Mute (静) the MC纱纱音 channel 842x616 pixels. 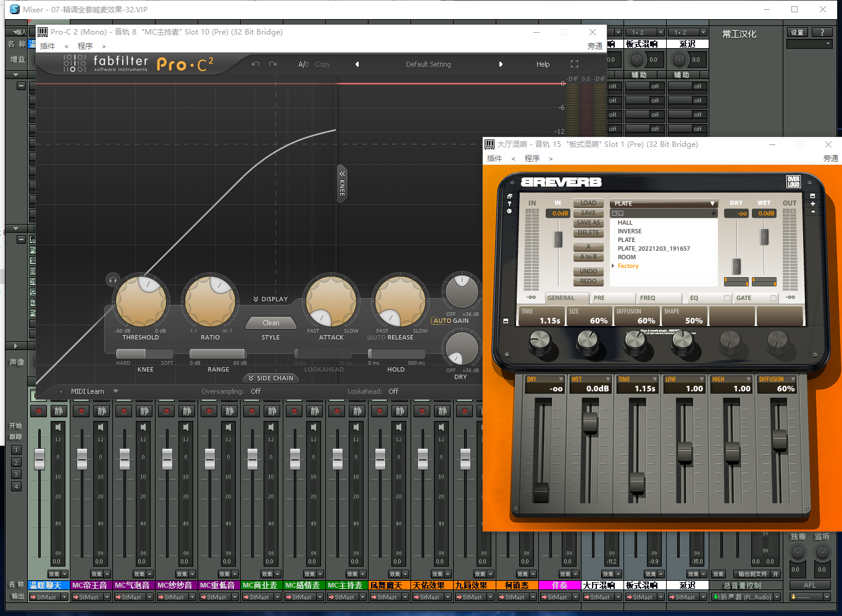tap(186, 411)
